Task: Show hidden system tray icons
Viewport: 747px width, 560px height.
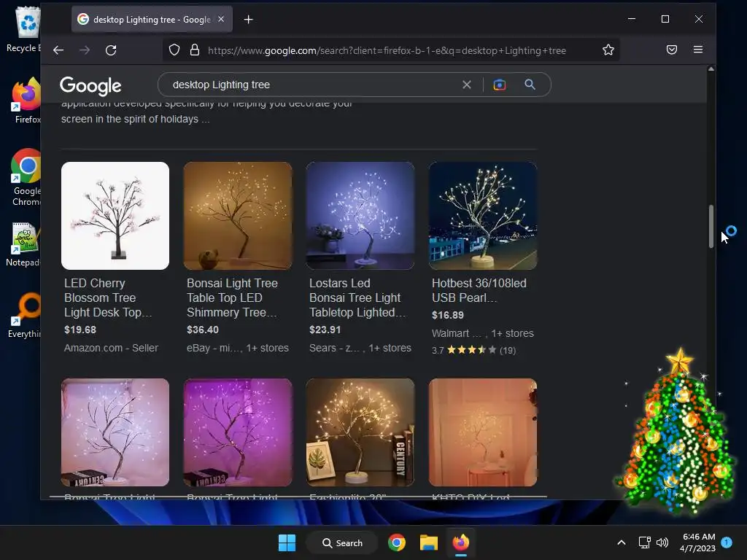Action: point(622,542)
